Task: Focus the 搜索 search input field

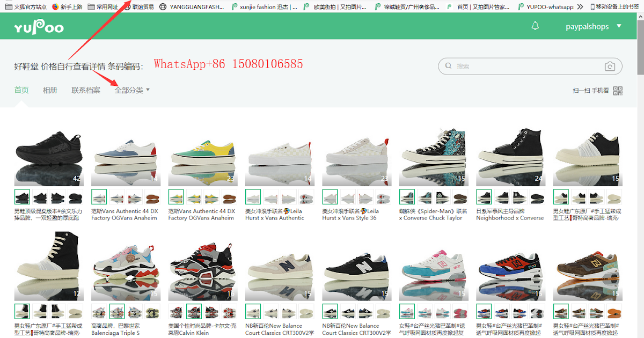Action: pos(530,67)
